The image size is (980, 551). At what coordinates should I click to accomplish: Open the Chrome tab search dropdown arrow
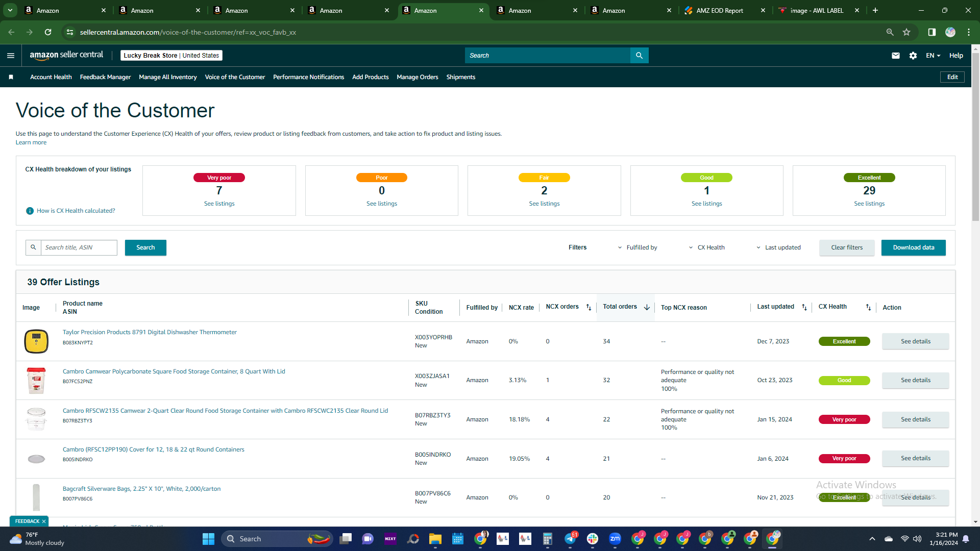pos(10,10)
